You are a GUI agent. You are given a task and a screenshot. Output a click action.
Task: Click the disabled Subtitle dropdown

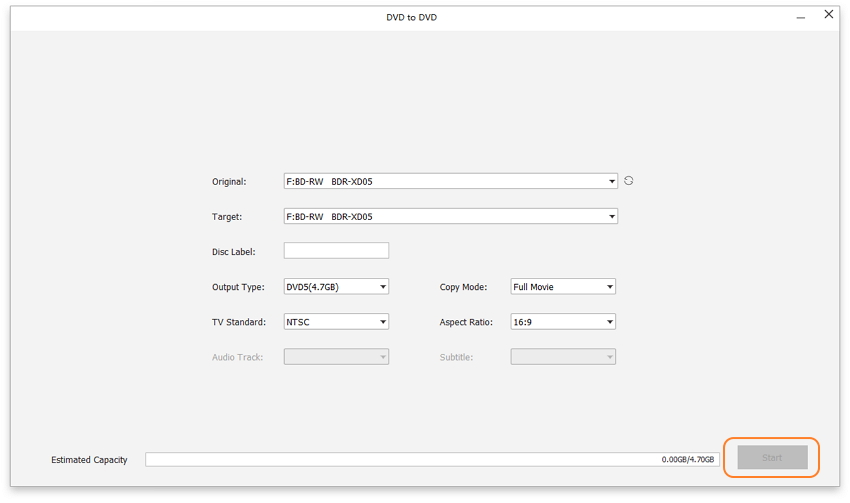click(x=563, y=357)
